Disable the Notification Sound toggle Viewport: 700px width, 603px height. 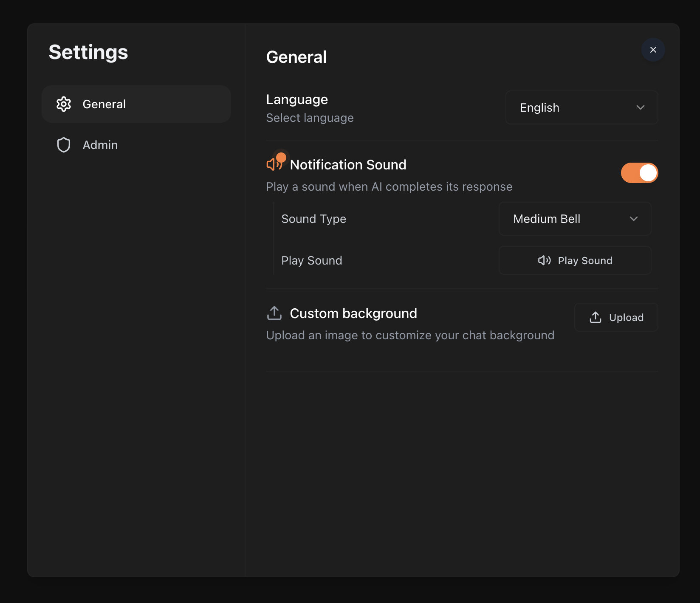coord(639,173)
